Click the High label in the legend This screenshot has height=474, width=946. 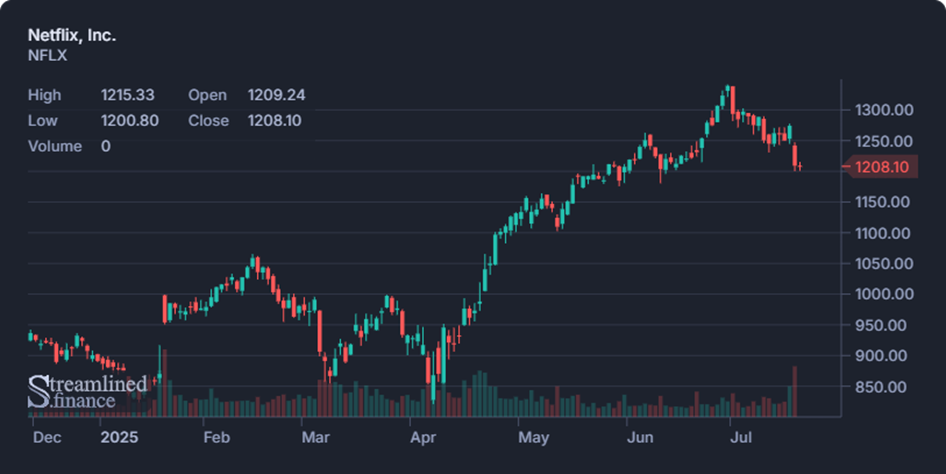coord(45,95)
